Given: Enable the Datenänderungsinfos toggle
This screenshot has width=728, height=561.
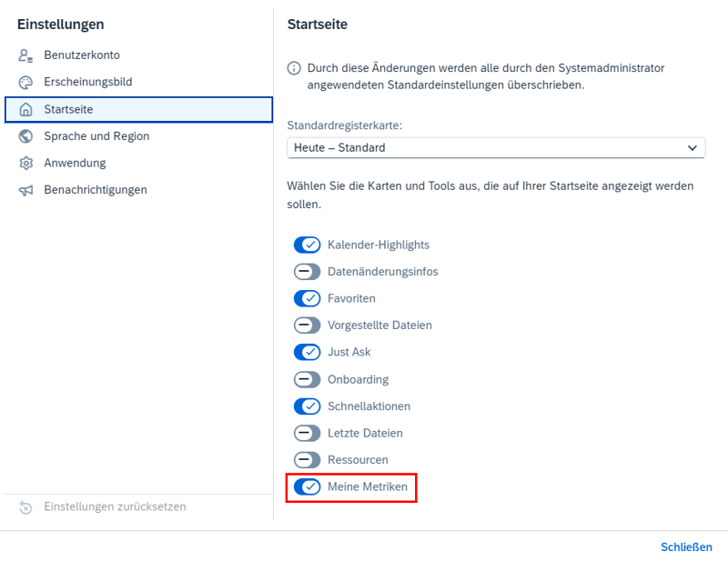Looking at the screenshot, I should tap(308, 272).
